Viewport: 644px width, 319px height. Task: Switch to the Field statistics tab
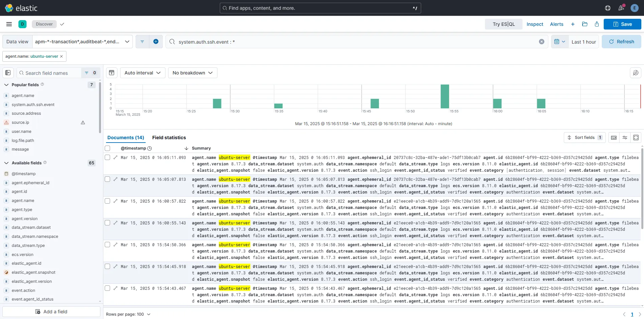[x=169, y=138]
